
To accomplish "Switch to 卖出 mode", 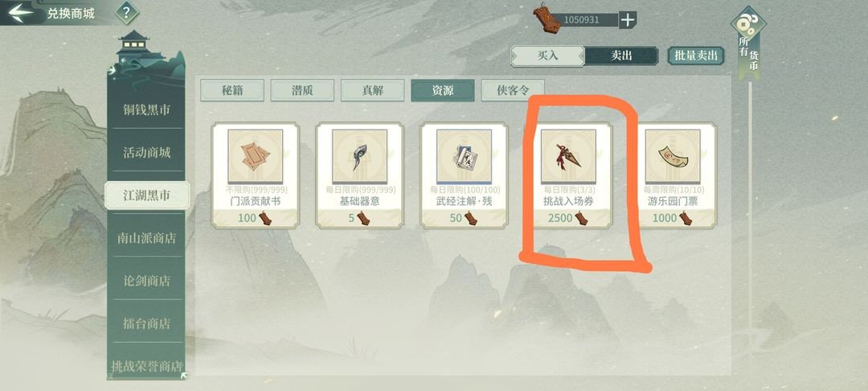I will pyautogui.click(x=621, y=56).
